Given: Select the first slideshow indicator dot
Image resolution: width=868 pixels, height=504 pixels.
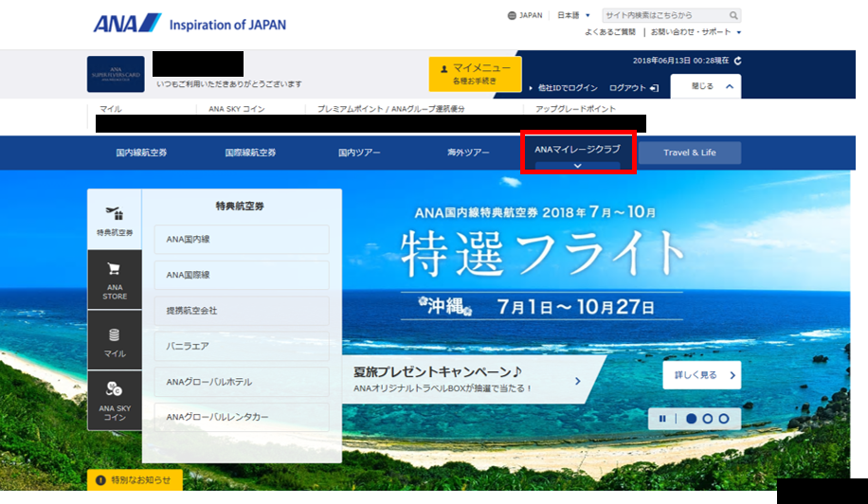Looking at the screenshot, I should 691,419.
